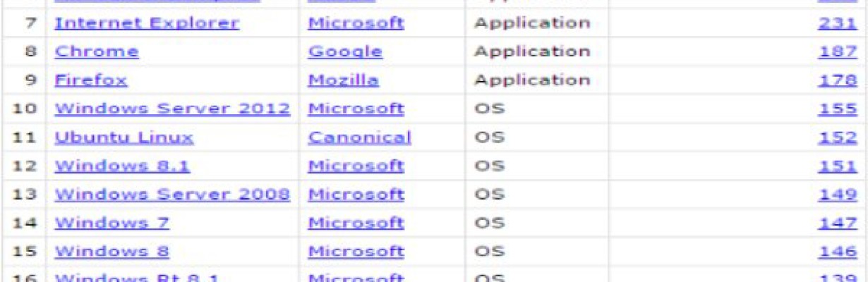
Task: Open the Windows Server 2012 link
Action: pos(172,109)
